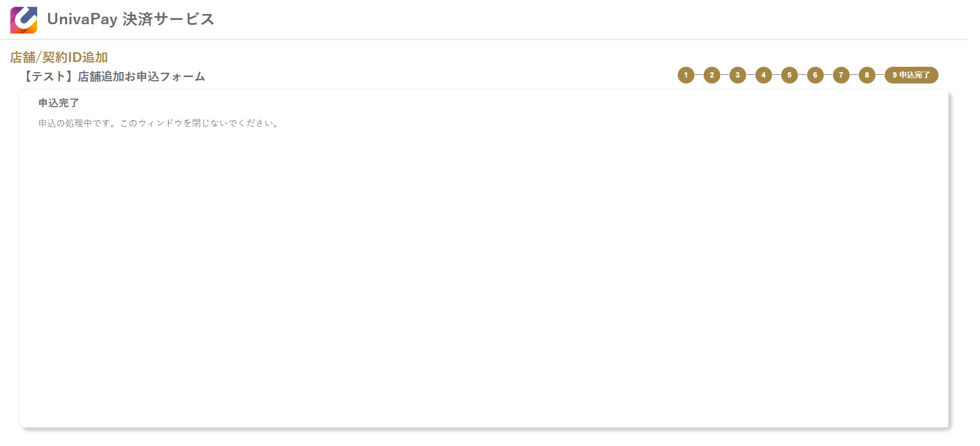Open step 6 in the progress indicator
Image resolution: width=980 pixels, height=446 pixels.
click(x=815, y=75)
